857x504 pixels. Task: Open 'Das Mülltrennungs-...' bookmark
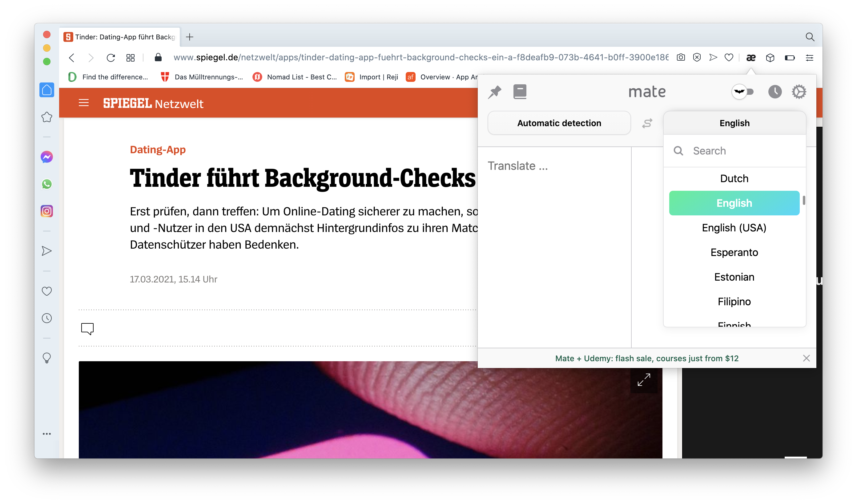point(202,77)
